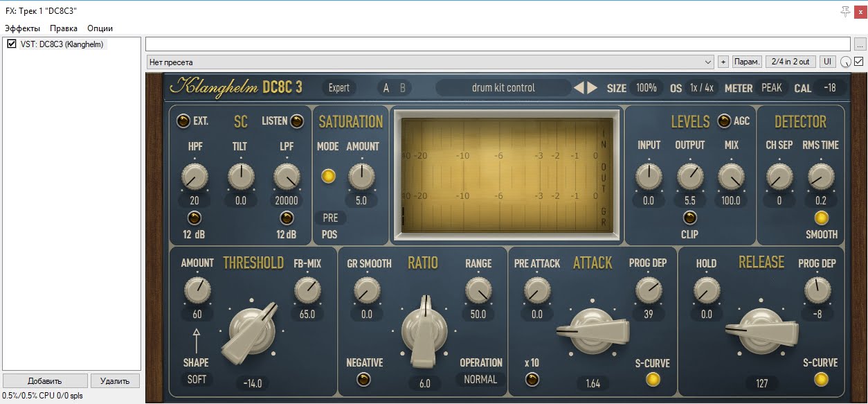The image size is (868, 404).
Task: Click the wet/dry mix knob in the REAPER toolbar
Action: tap(846, 62)
